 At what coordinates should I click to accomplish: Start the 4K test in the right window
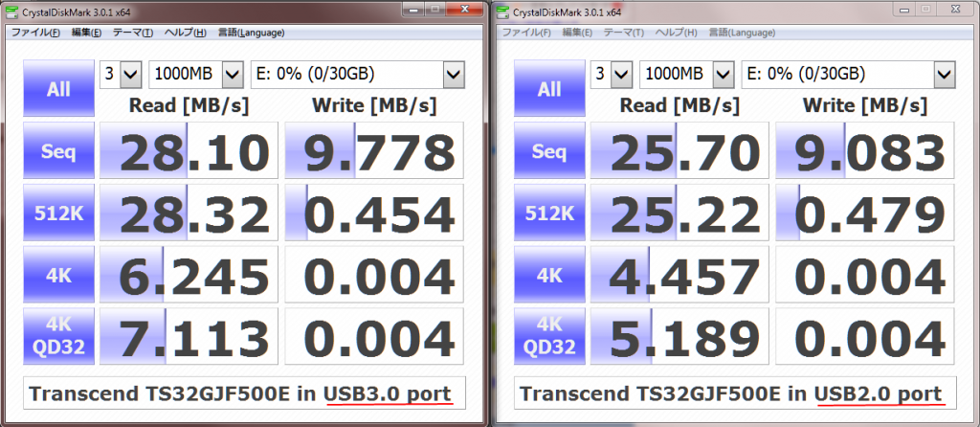click(549, 274)
